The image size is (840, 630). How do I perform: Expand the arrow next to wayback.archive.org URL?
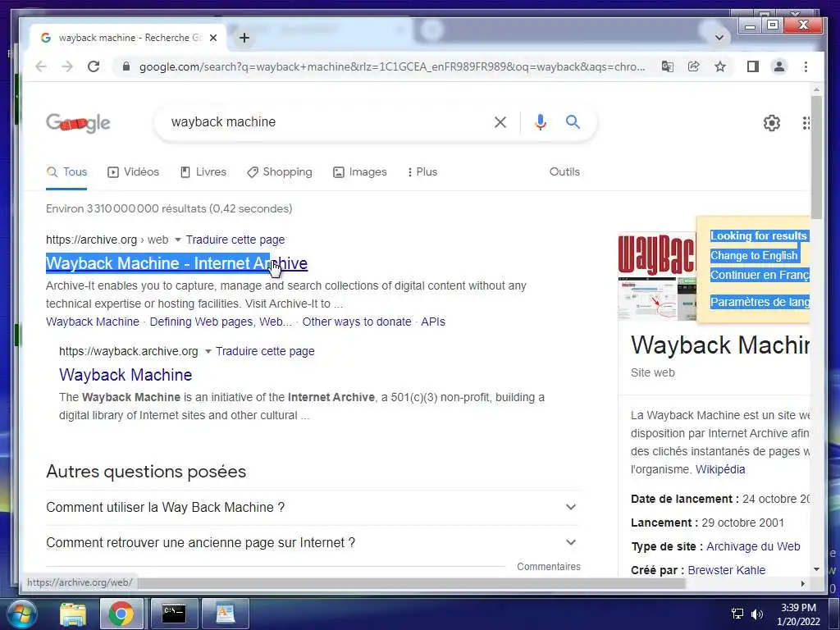[208, 351]
